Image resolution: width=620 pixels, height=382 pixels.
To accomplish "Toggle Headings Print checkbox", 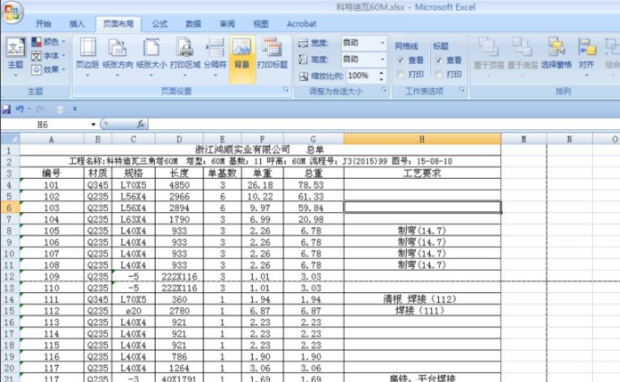I will tap(439, 74).
